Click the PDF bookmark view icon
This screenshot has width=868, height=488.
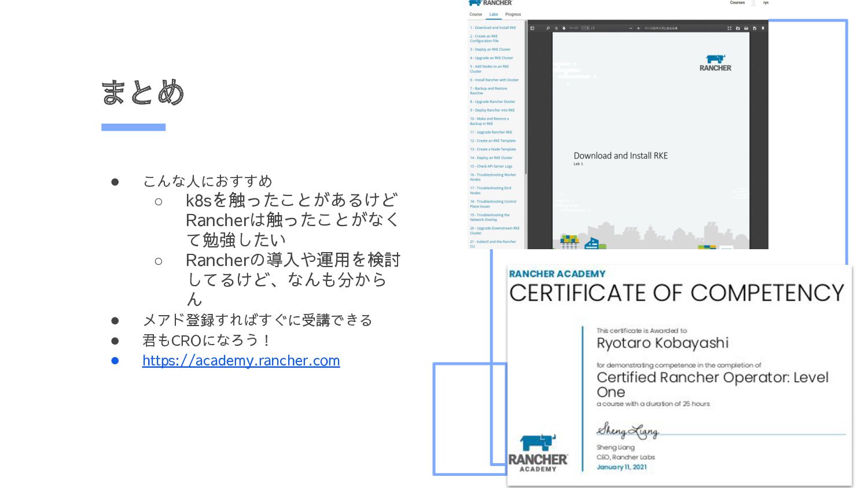(x=763, y=28)
